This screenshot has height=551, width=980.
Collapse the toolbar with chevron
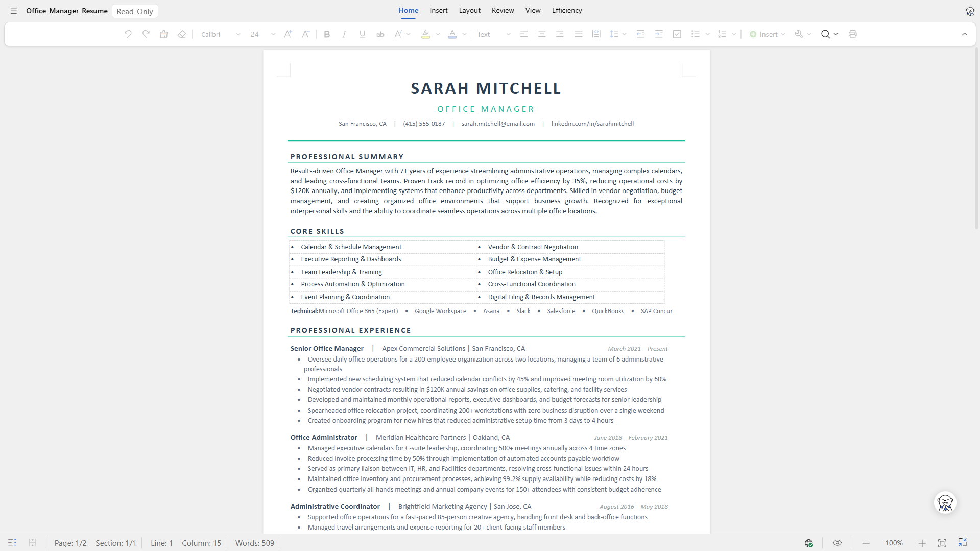coord(965,34)
